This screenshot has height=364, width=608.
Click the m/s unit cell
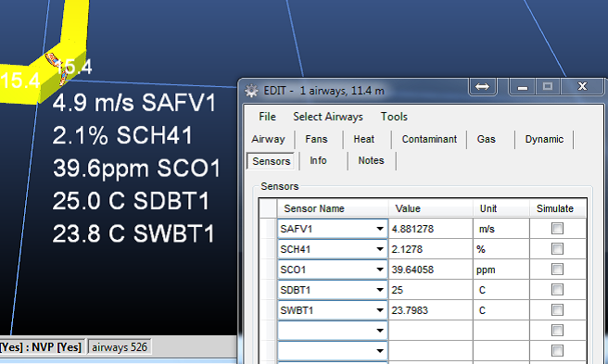501,229
